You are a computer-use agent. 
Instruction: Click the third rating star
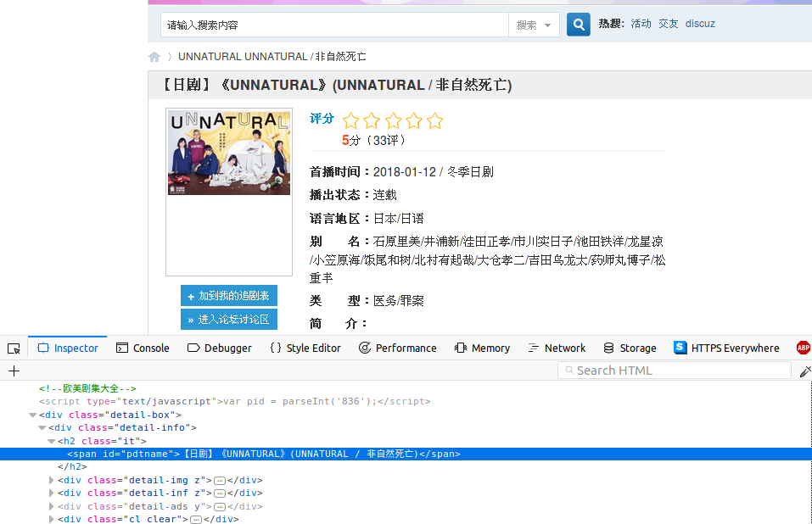(393, 121)
